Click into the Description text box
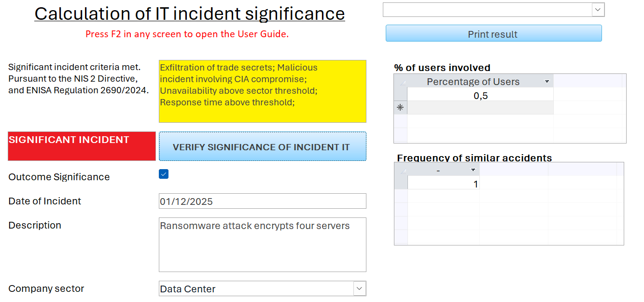The width and height of the screenshot is (644, 302). pos(262,244)
